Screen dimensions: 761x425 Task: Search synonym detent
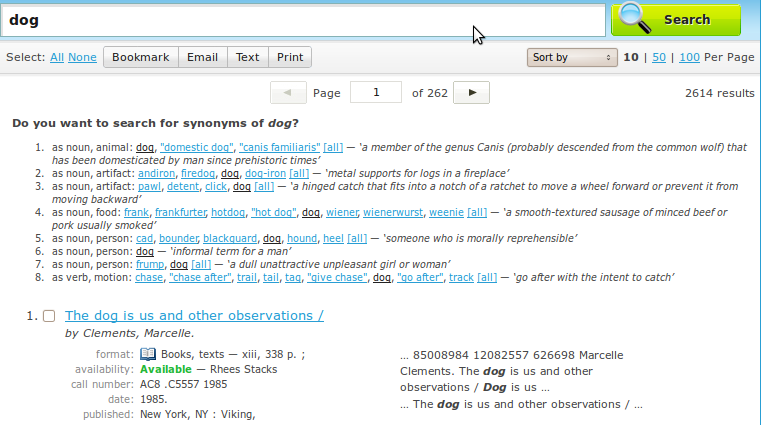pos(183,186)
